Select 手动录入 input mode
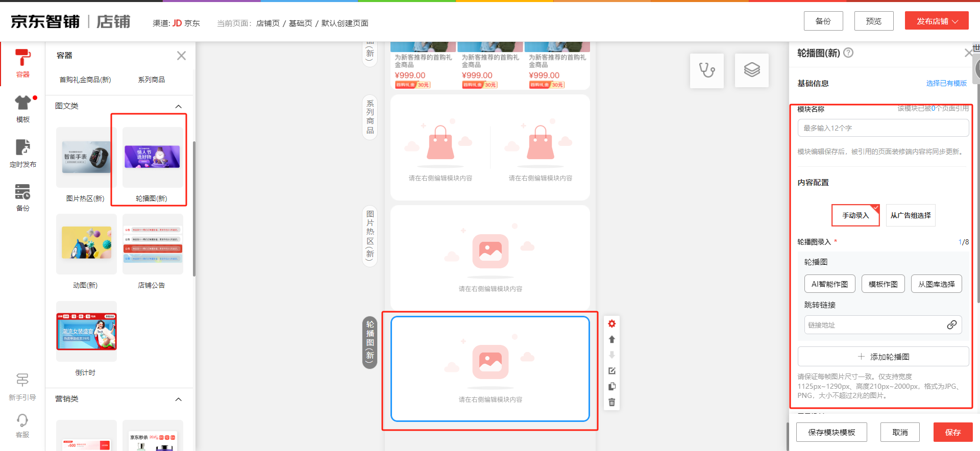This screenshot has width=980, height=451. tap(855, 215)
